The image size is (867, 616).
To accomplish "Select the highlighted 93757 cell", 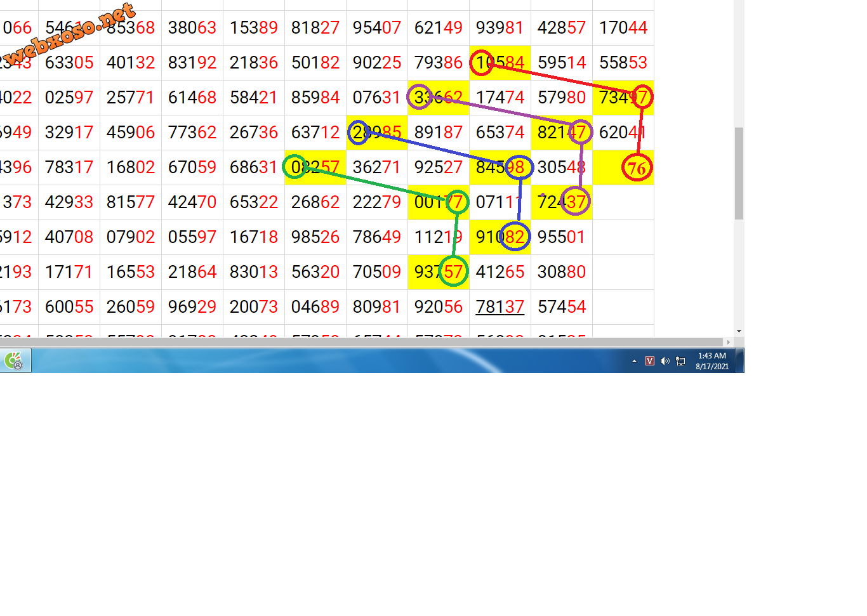I will click(x=438, y=272).
